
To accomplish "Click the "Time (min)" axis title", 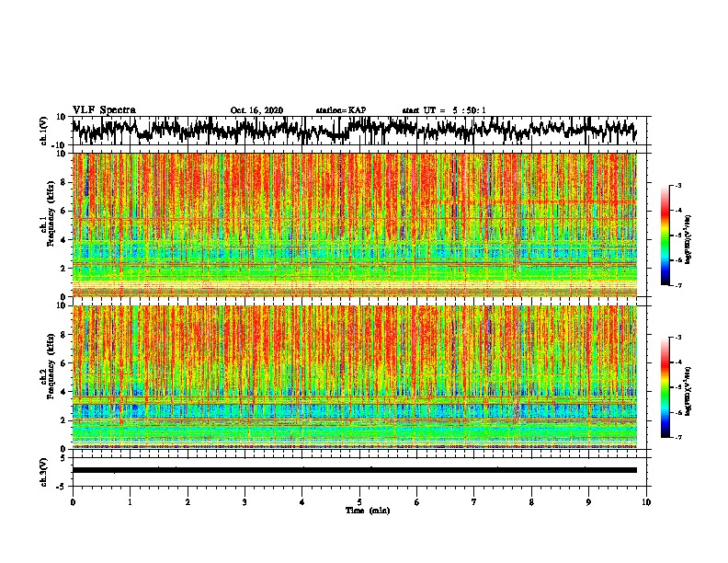I will [x=368, y=511].
